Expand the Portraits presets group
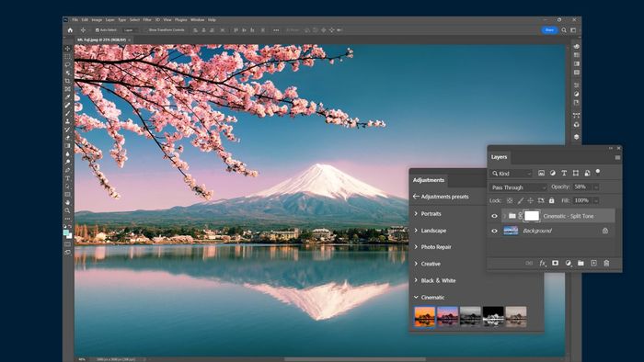Viewport: 644px width, 362px height. [416, 213]
